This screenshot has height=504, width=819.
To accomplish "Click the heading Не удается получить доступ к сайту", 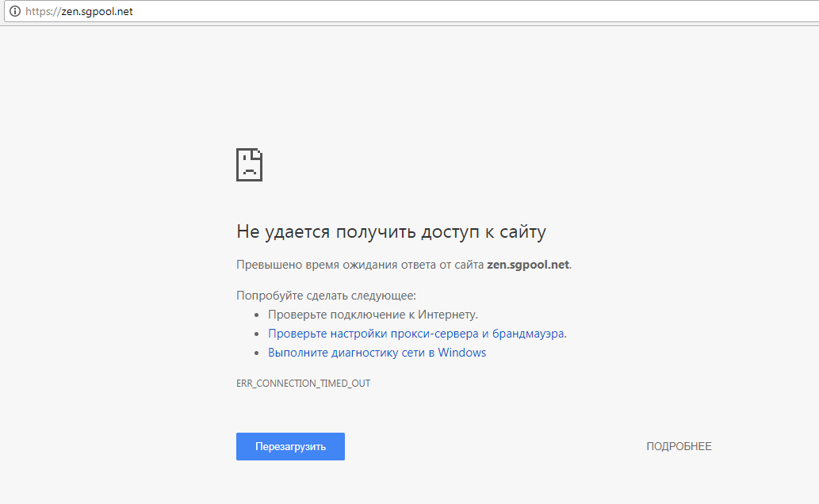I will point(391,232).
